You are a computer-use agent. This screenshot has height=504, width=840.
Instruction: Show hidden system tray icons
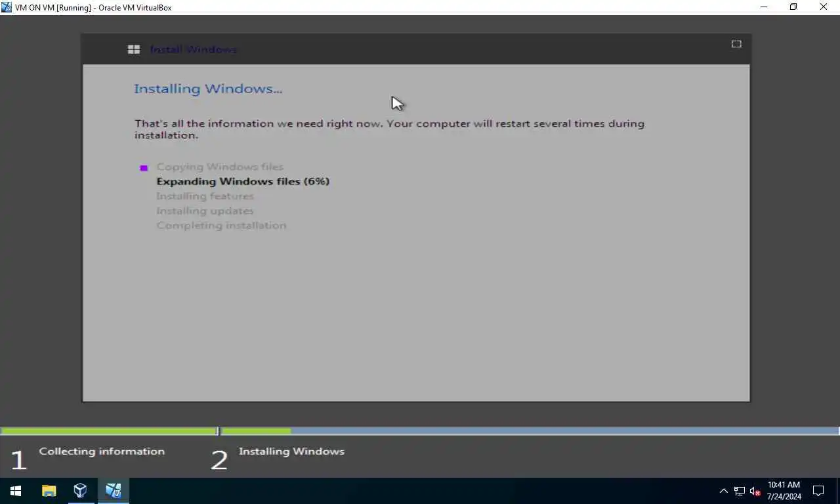click(723, 491)
